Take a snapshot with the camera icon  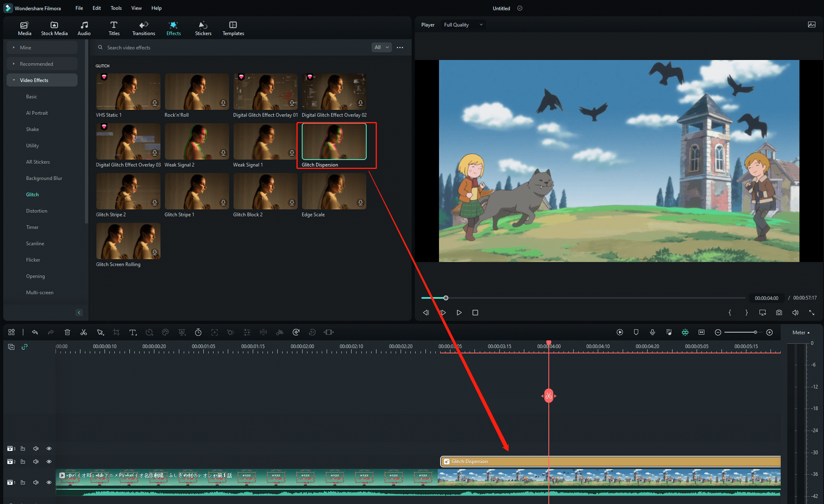point(779,313)
